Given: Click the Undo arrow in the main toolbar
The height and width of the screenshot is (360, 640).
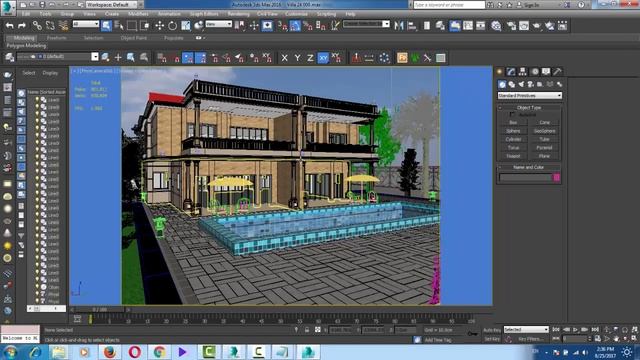Looking at the screenshot, I should click(9, 26).
